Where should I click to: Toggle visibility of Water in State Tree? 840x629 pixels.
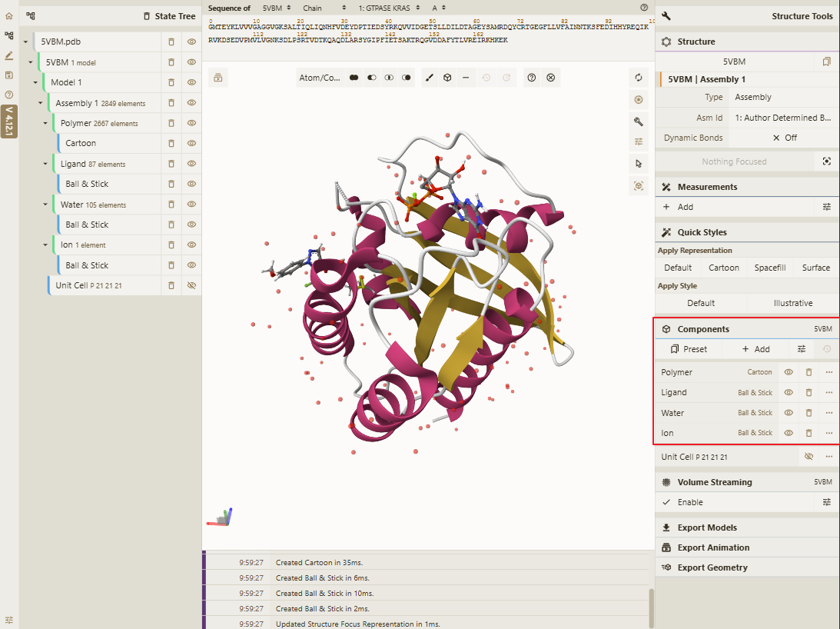pyautogui.click(x=191, y=205)
